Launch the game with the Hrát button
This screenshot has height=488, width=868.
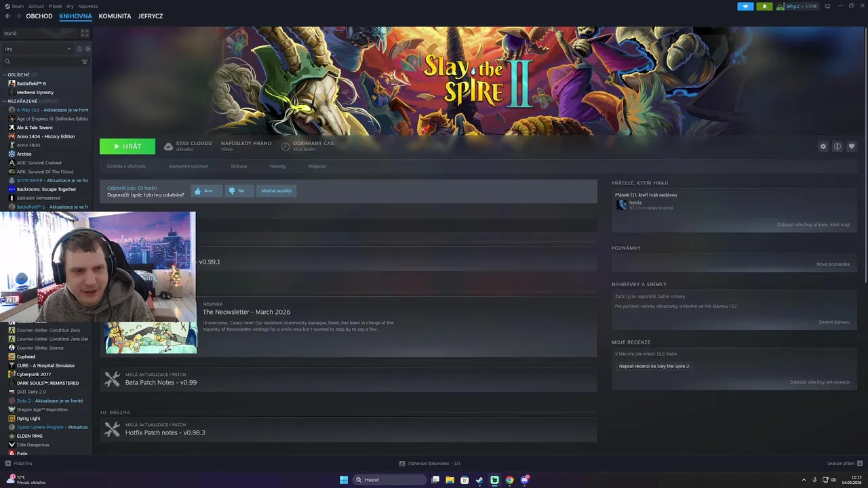point(127,146)
